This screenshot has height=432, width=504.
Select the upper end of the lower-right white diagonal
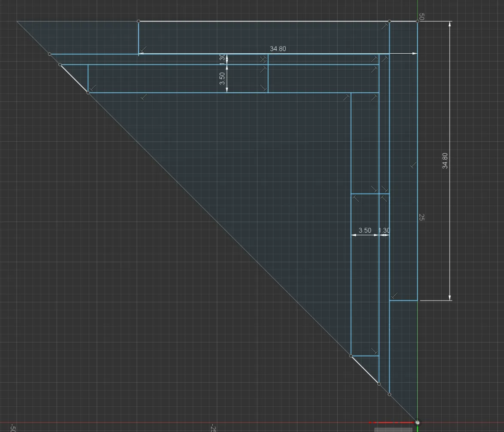click(x=351, y=356)
